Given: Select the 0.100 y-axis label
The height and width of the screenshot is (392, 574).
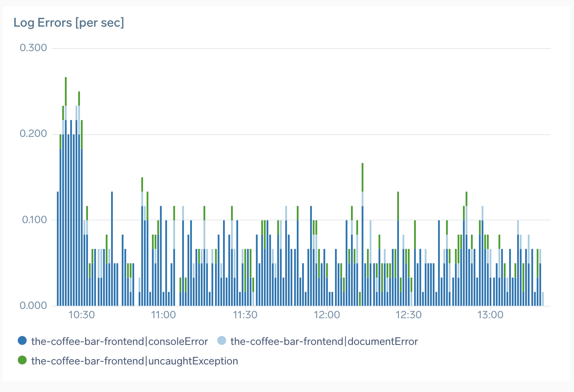Looking at the screenshot, I should click(34, 220).
